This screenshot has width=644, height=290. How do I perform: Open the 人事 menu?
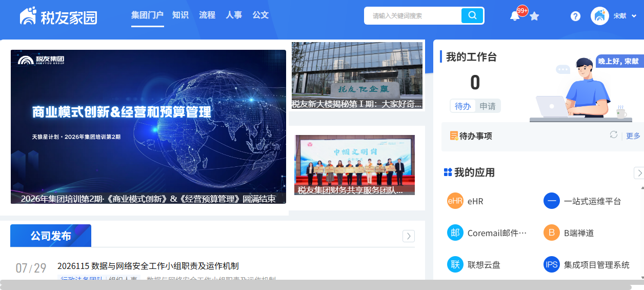[234, 15]
